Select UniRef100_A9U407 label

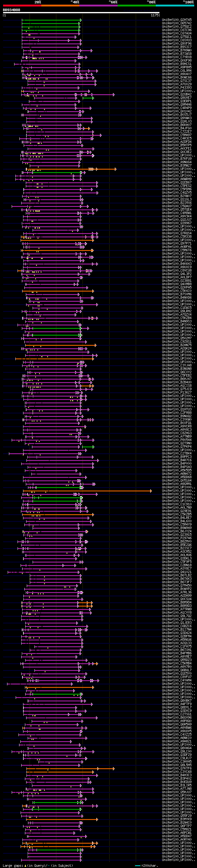pyautogui.click(x=177, y=74)
